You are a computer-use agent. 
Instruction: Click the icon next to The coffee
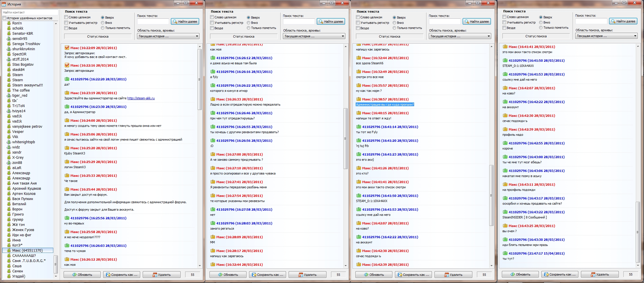tap(9, 90)
